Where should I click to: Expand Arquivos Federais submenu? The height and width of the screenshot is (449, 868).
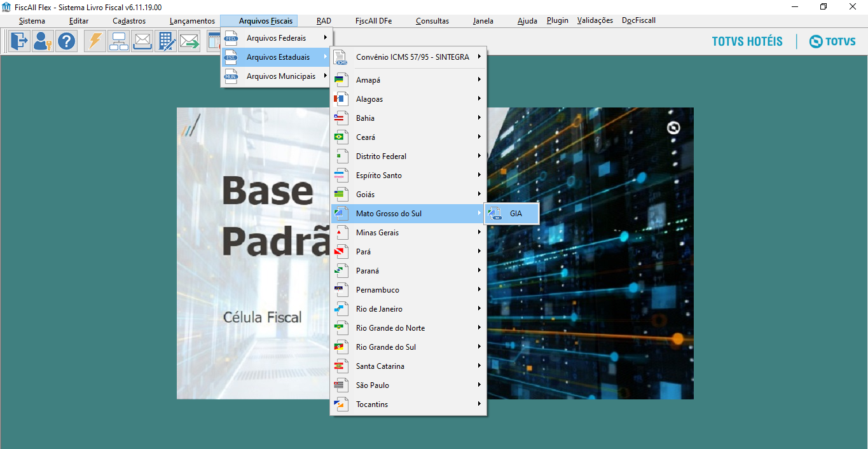(x=276, y=38)
